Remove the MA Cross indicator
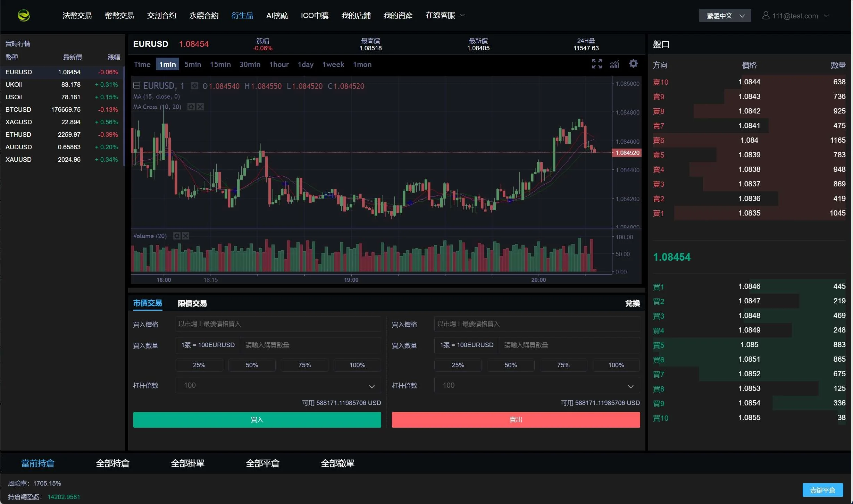 point(200,107)
